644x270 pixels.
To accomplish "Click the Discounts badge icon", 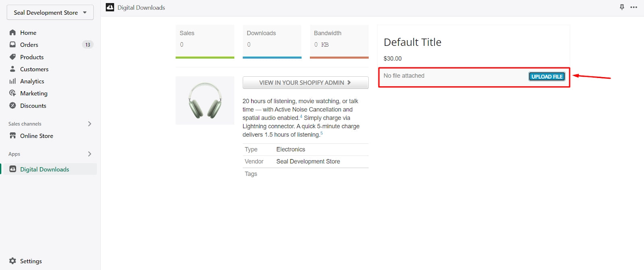I will pyautogui.click(x=12, y=106).
